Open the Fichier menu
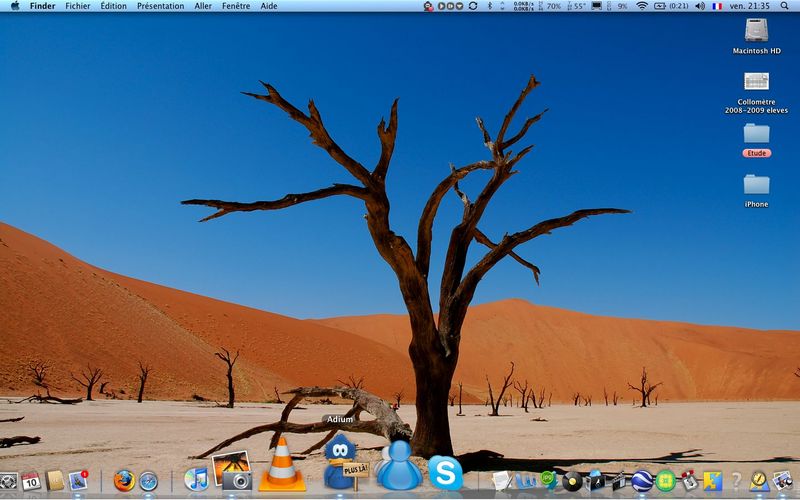This screenshot has height=500, width=800. pos(78,6)
